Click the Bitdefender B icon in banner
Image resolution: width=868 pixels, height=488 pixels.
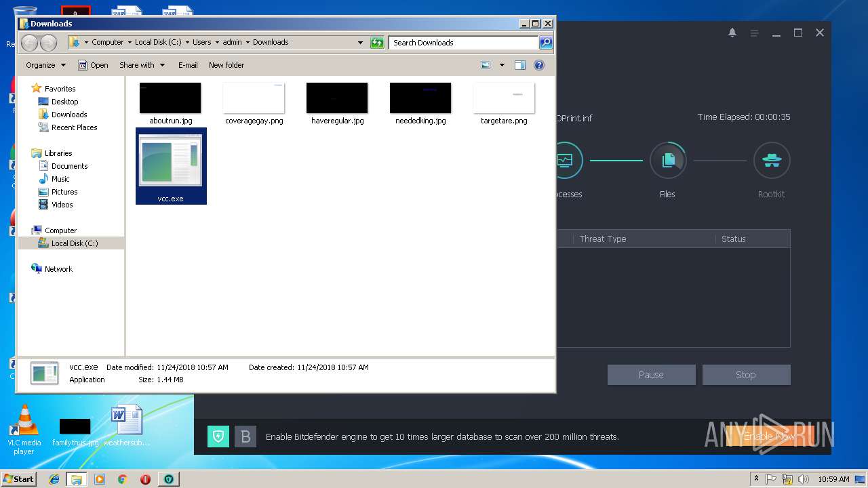tap(245, 436)
